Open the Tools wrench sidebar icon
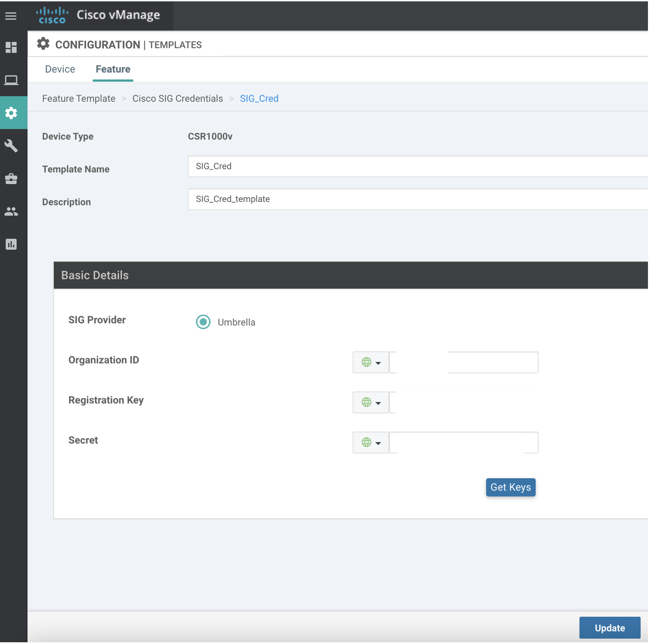 click(x=11, y=146)
